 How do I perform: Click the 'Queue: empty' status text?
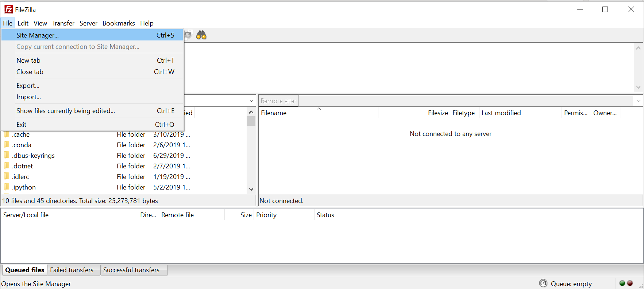[571, 284]
